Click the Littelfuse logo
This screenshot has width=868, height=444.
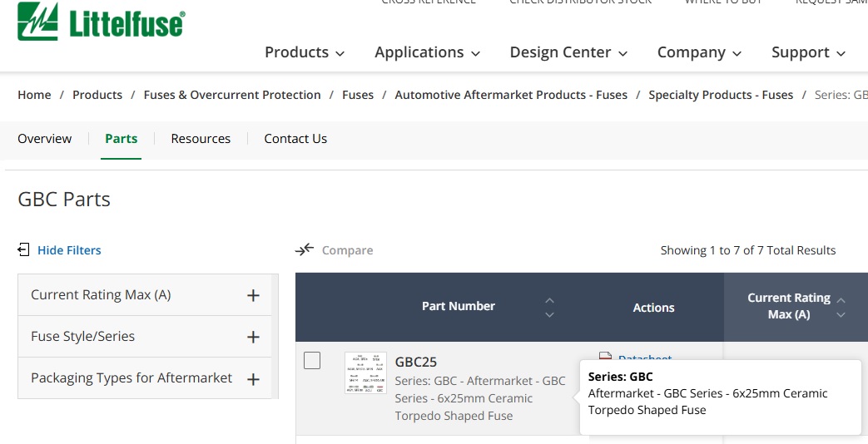102,22
